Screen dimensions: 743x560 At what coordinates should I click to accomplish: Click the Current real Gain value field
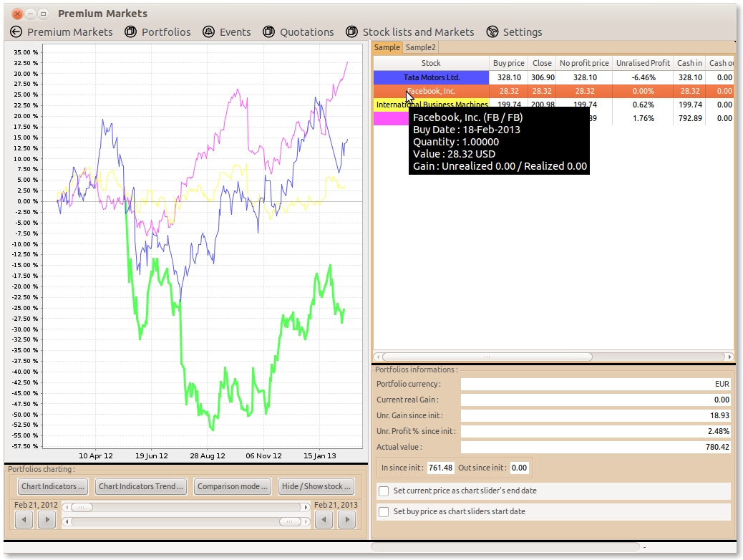pyautogui.click(x=596, y=400)
